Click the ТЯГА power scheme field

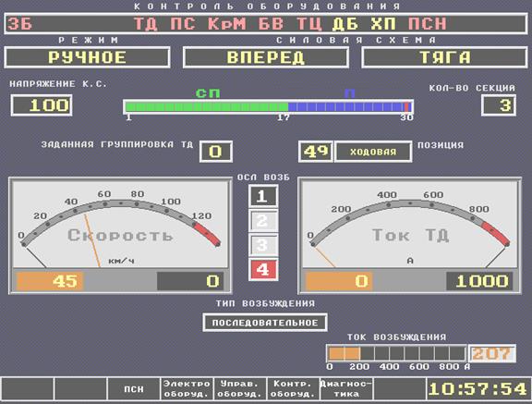click(x=444, y=57)
